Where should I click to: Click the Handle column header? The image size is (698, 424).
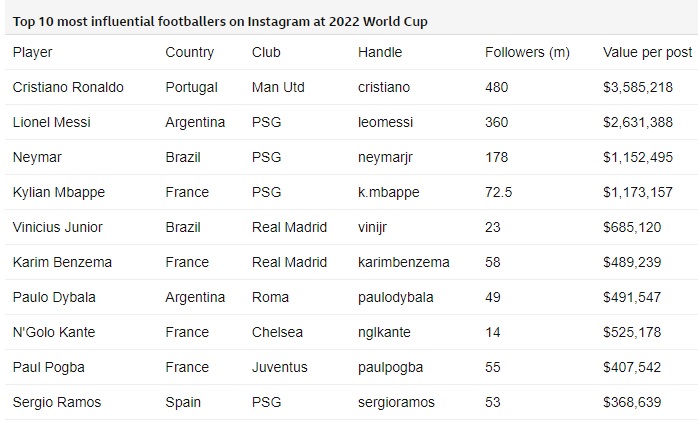point(380,52)
